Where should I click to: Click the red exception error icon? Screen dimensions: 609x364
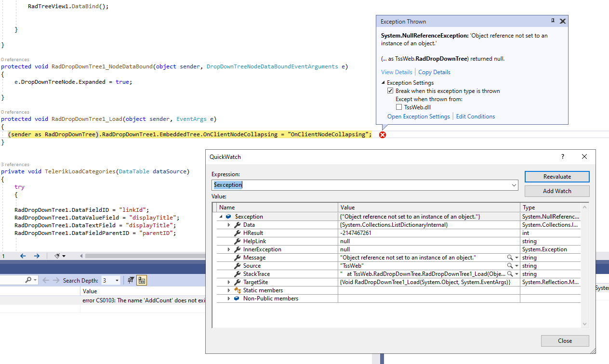383,135
